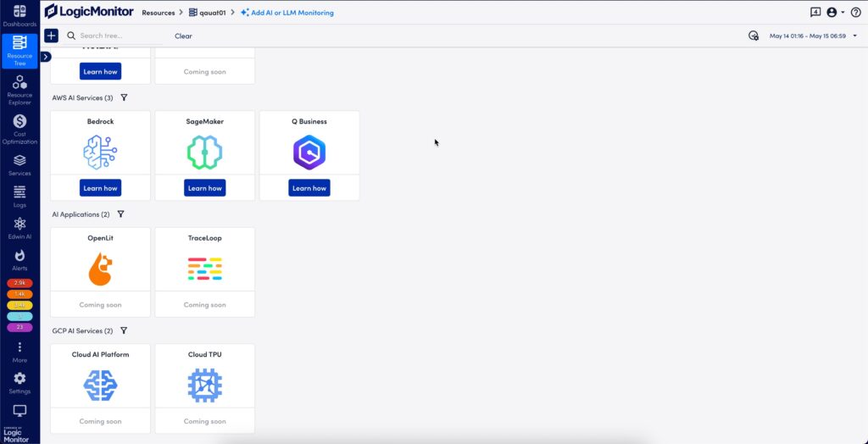The image size is (868, 444).
Task: Open Resource Explorer from sidebar
Action: tap(19, 90)
